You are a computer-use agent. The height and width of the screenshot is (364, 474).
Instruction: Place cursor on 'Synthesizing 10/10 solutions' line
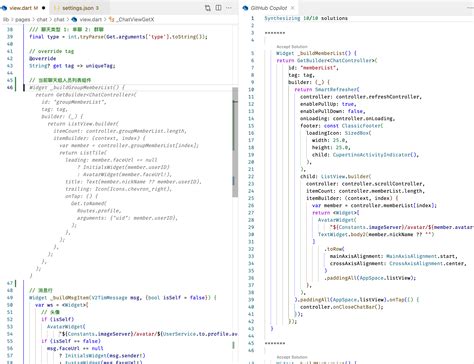click(x=306, y=18)
